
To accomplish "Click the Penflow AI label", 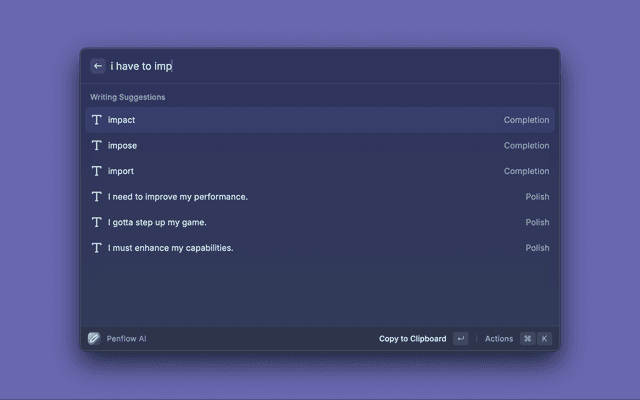I will (x=127, y=339).
